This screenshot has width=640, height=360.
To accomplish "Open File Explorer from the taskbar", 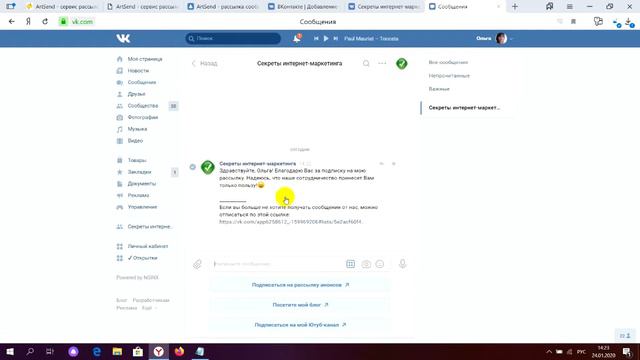I will tap(118, 351).
